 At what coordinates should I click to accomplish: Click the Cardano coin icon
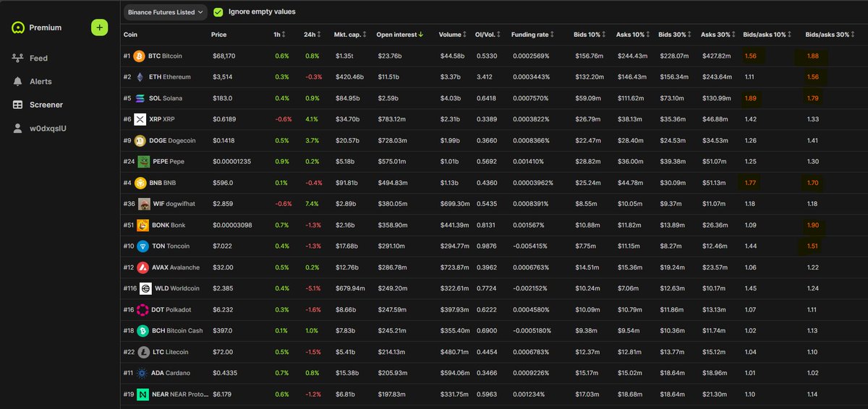tap(141, 373)
